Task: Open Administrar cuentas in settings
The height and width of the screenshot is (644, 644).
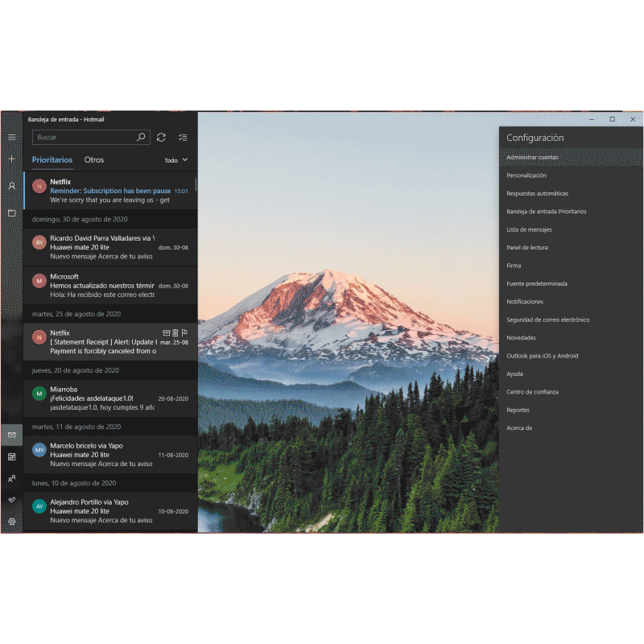Action: coord(532,157)
